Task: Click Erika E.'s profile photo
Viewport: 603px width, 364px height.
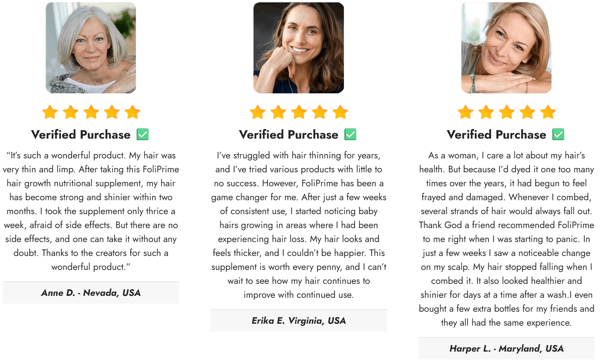Action: [299, 48]
